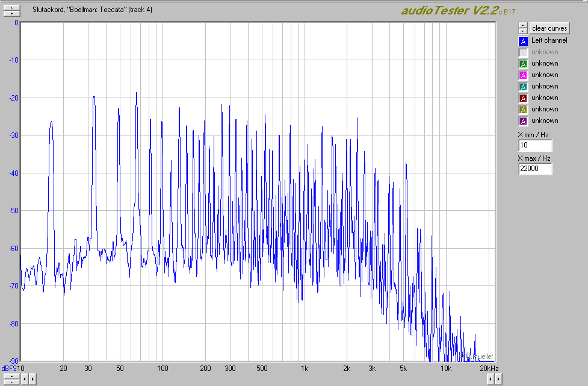Toggle the green curve A box

[522, 64]
